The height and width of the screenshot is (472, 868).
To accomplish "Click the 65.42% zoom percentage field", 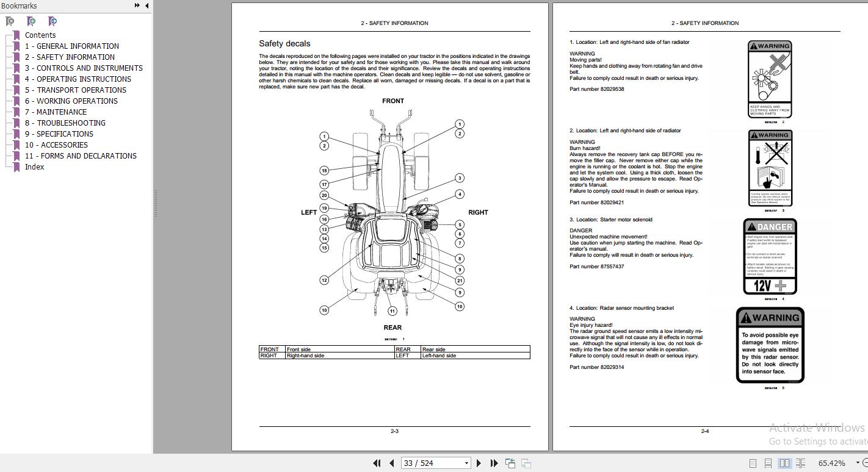I will (x=831, y=463).
